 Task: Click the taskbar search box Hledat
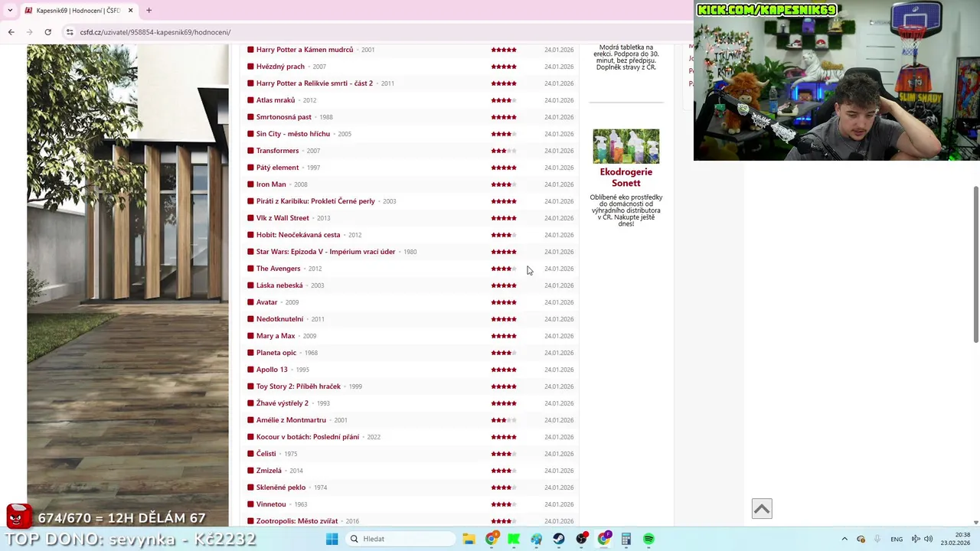click(x=399, y=539)
